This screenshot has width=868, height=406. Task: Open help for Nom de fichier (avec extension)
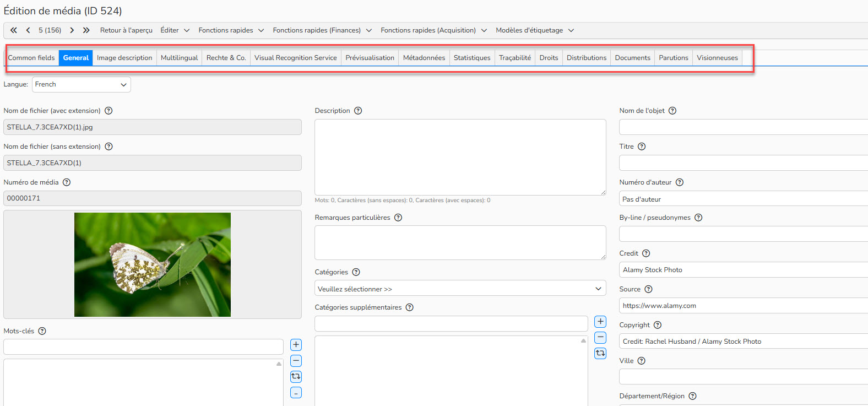(x=109, y=111)
